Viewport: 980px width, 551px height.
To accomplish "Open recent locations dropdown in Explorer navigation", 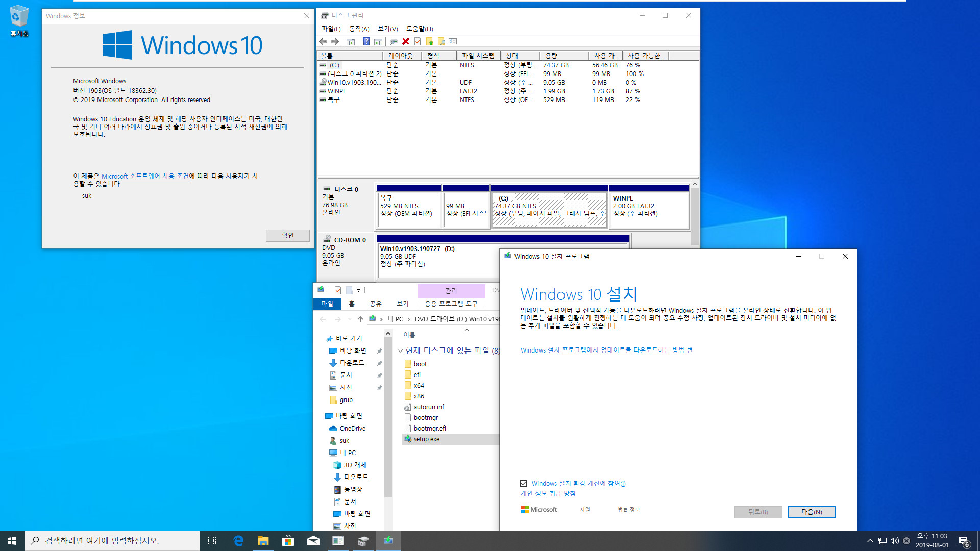I will (x=350, y=319).
